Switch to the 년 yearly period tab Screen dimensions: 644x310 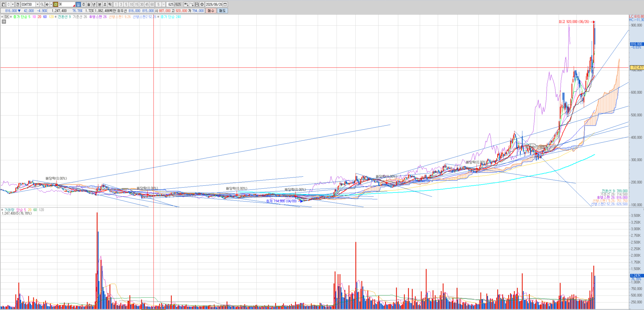point(94,5)
